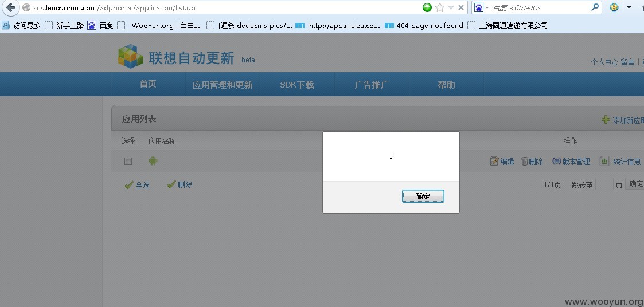Open the 访问最多 bookmark
The width and height of the screenshot is (644, 307).
pos(21,25)
